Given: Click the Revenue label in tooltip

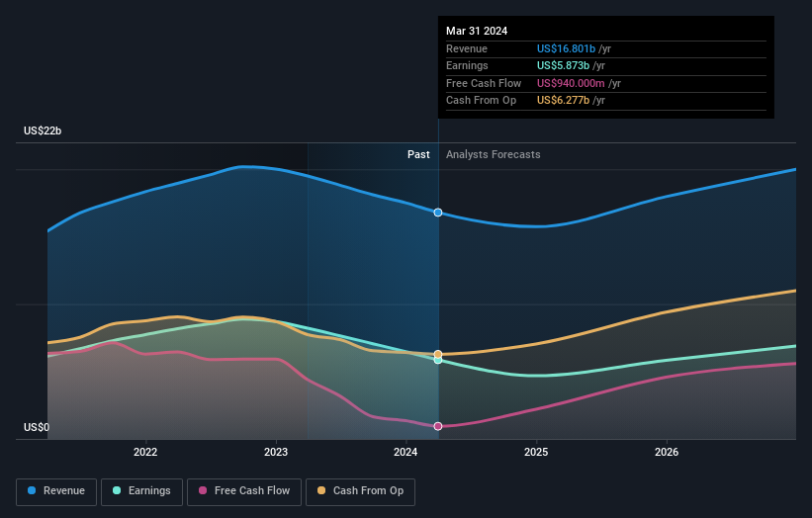Looking at the screenshot, I should [467, 48].
